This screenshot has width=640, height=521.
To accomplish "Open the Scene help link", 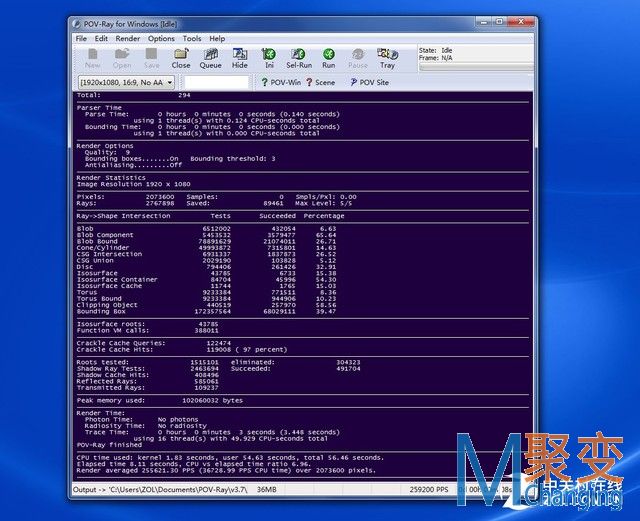I will pos(320,82).
